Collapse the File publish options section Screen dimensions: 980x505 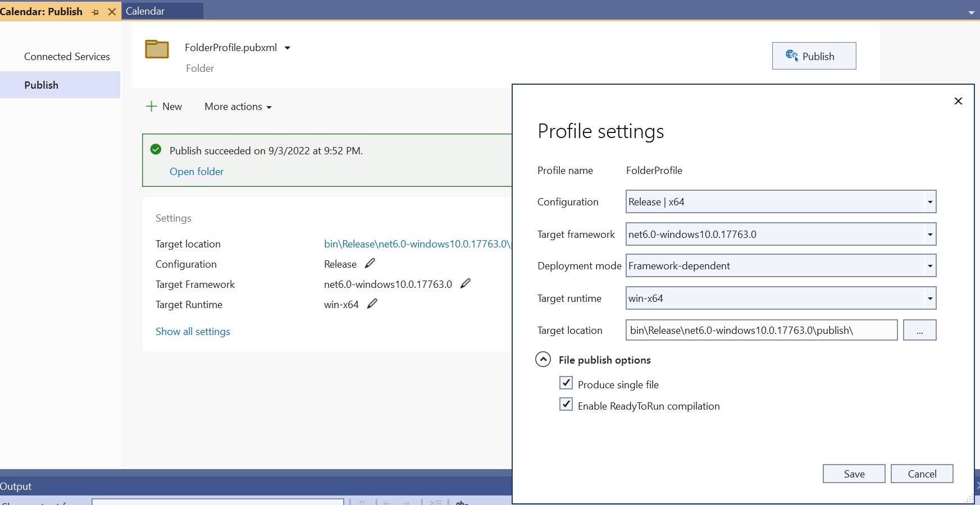pyautogui.click(x=543, y=360)
